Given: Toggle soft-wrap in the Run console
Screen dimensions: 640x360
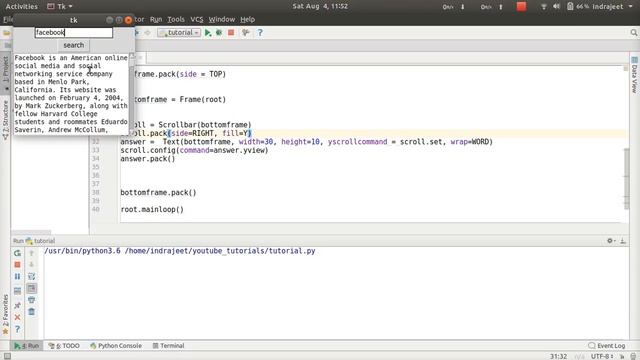Looking at the screenshot, I should tap(31, 277).
